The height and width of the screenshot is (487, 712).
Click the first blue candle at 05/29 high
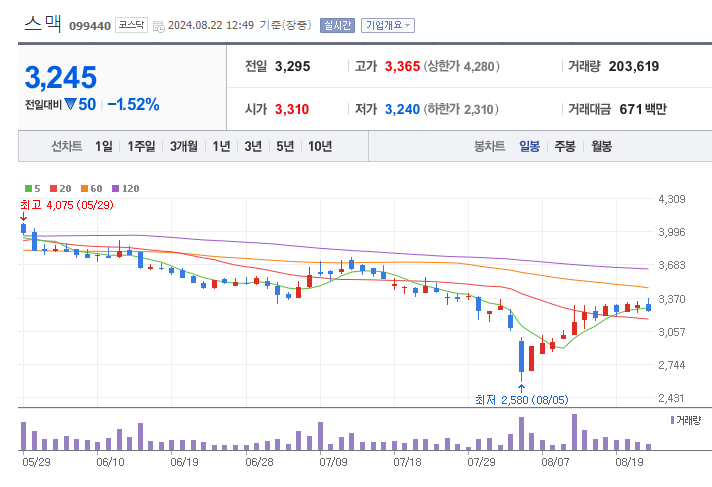tap(24, 228)
